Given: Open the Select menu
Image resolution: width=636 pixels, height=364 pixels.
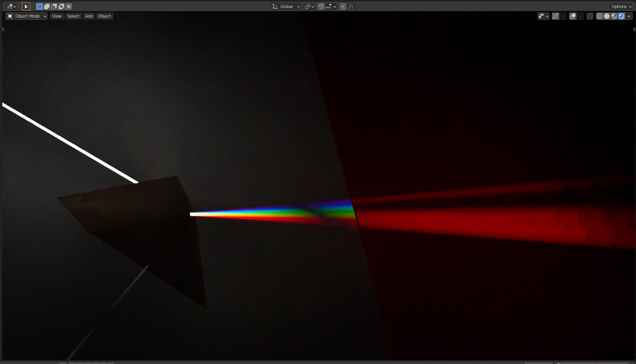Looking at the screenshot, I should click(x=73, y=16).
